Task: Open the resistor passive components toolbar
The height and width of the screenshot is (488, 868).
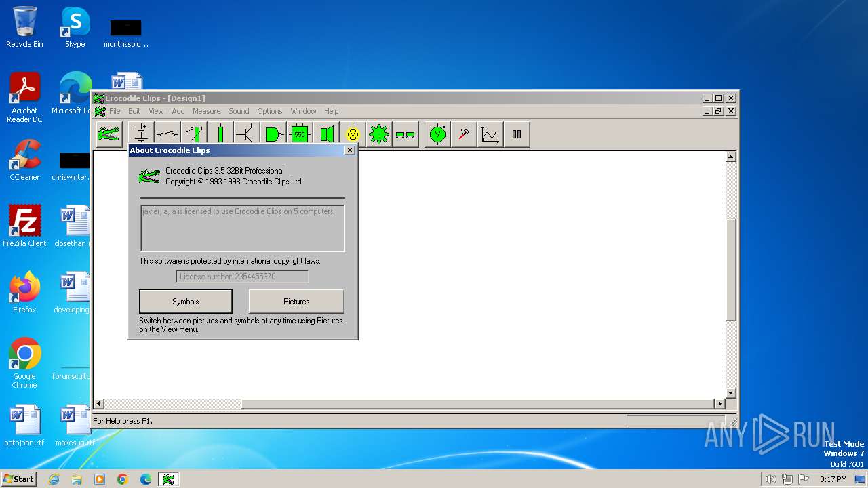Action: pos(220,134)
